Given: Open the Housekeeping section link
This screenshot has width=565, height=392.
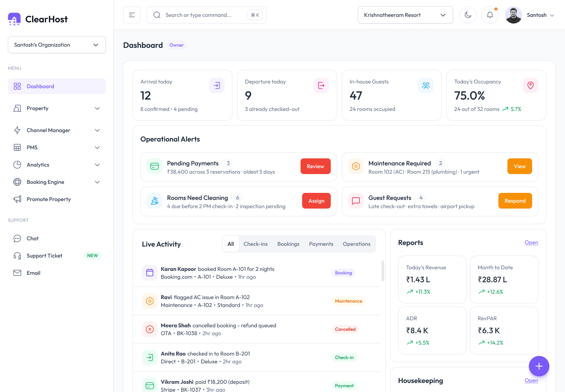Looking at the screenshot, I should click(531, 381).
